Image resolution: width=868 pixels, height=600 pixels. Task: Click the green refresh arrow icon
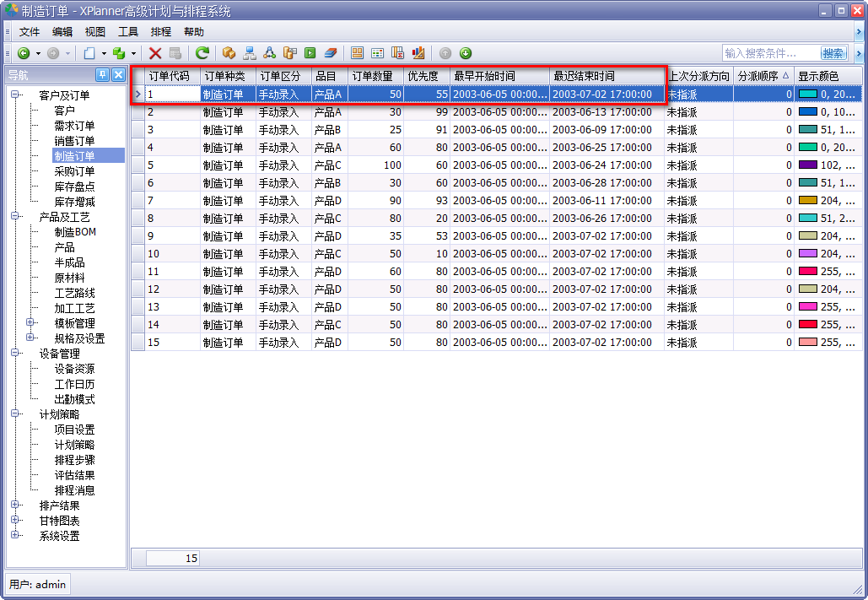pyautogui.click(x=202, y=53)
